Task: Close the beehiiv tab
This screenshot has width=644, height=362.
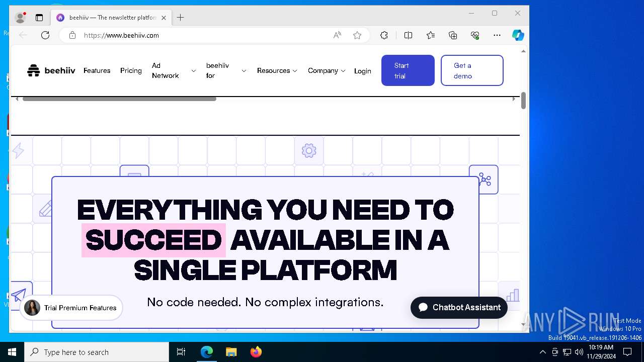Action: tap(164, 18)
